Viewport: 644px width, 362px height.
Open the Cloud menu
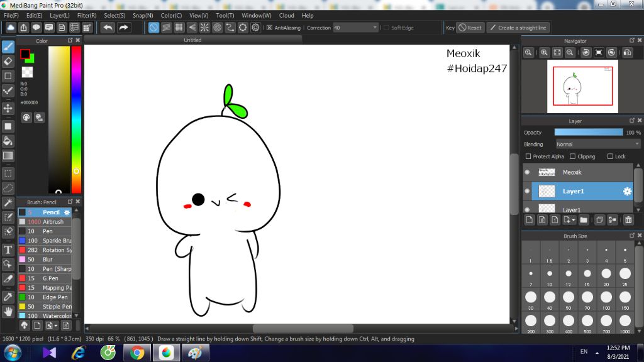tap(287, 16)
